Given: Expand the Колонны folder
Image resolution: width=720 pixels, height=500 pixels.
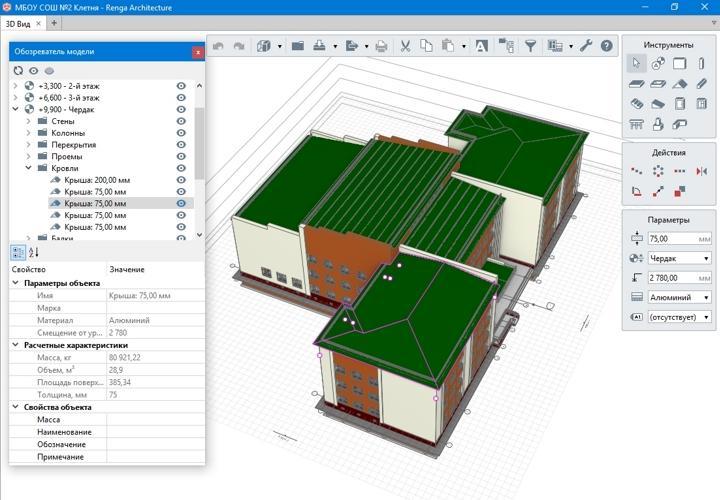Looking at the screenshot, I should tap(28, 133).
